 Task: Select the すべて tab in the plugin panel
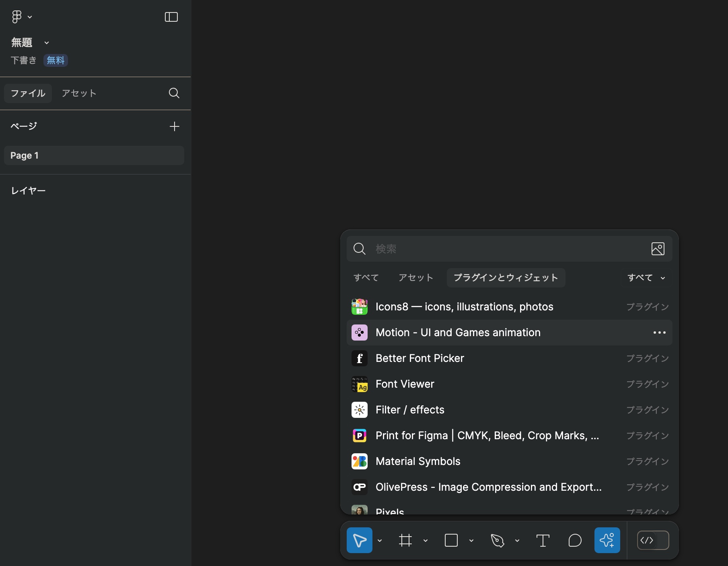(366, 278)
